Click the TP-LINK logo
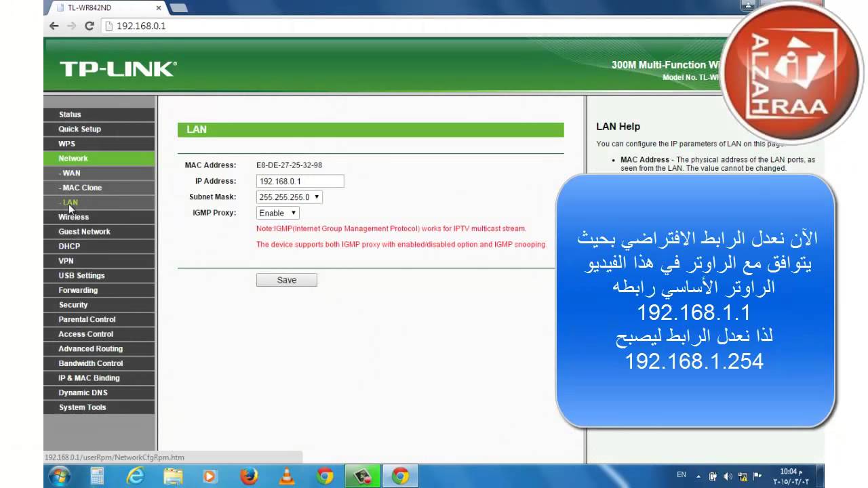The width and height of the screenshot is (868, 488). 118,68
